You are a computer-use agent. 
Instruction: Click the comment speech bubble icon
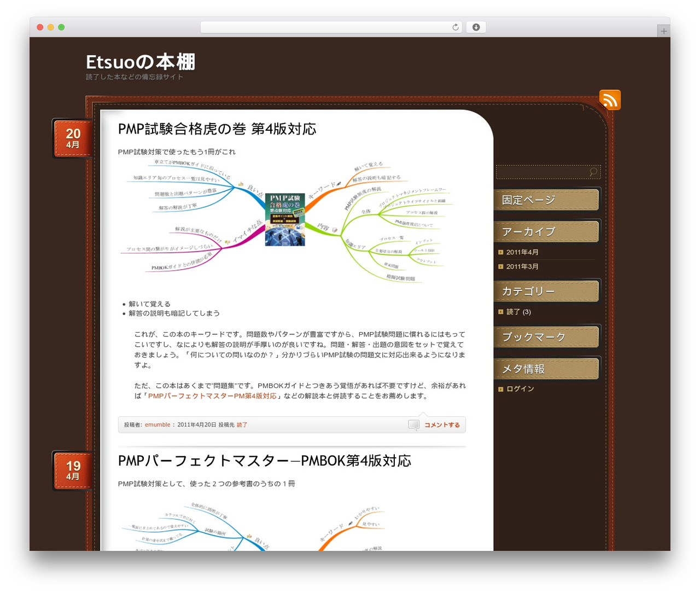414,425
